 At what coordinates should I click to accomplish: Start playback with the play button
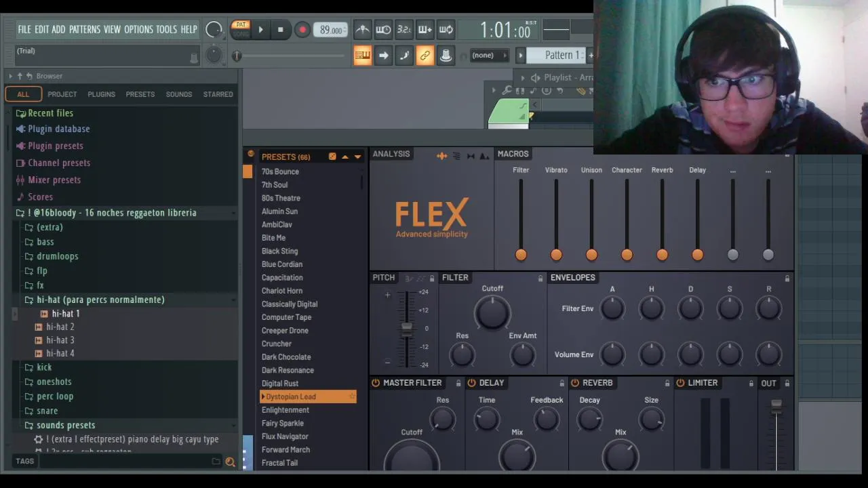click(260, 30)
